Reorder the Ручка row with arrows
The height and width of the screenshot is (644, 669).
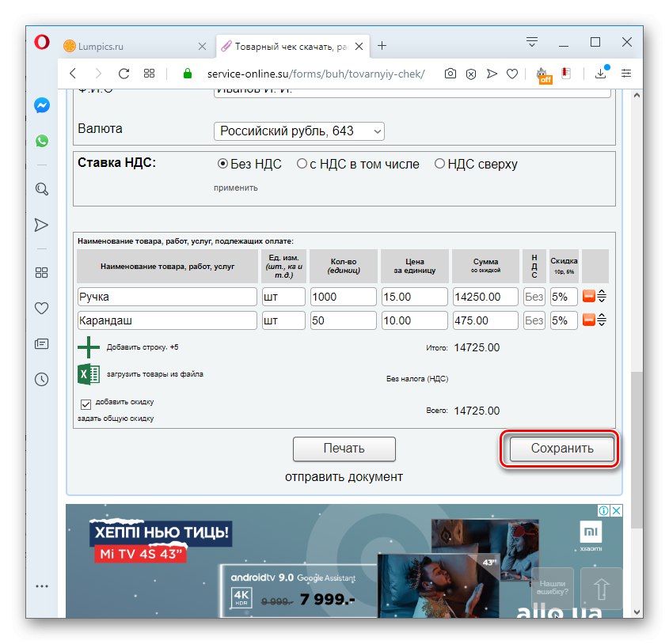click(602, 296)
